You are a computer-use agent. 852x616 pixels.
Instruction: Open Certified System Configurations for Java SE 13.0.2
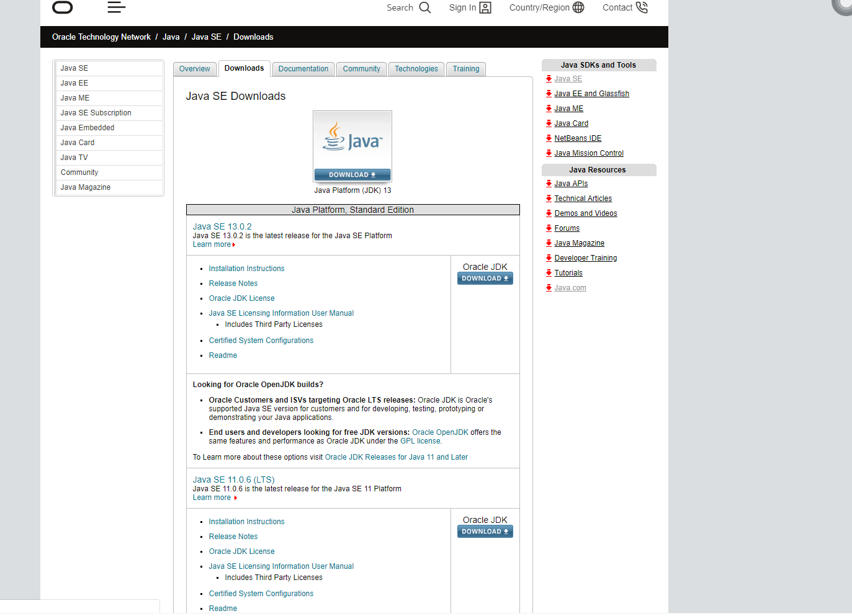[261, 341]
